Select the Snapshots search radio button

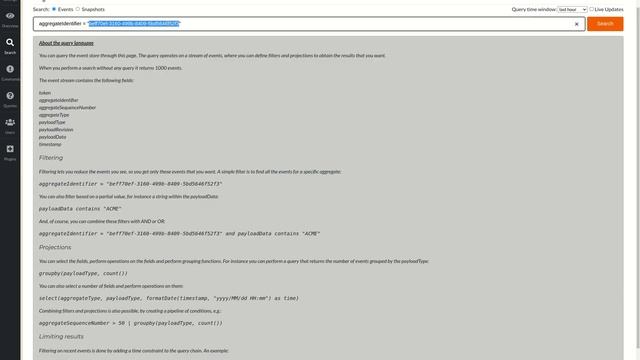point(78,9)
